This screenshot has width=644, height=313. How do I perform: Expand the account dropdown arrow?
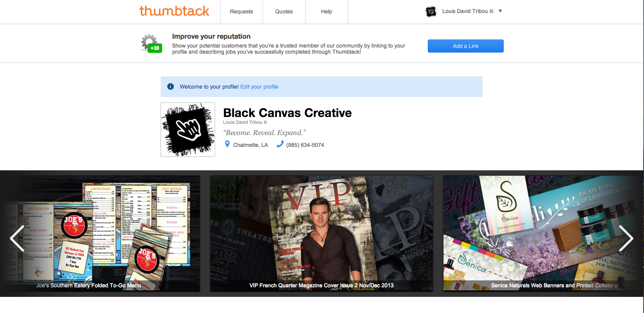point(500,11)
